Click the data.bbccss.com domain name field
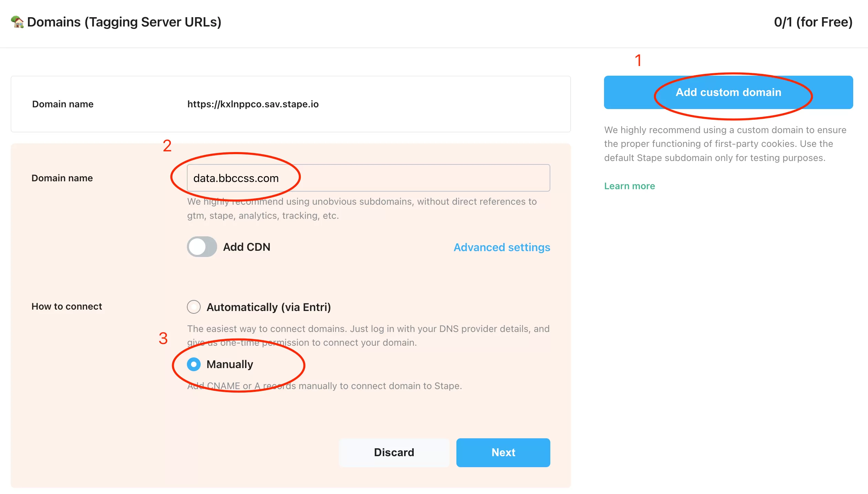 click(x=369, y=178)
